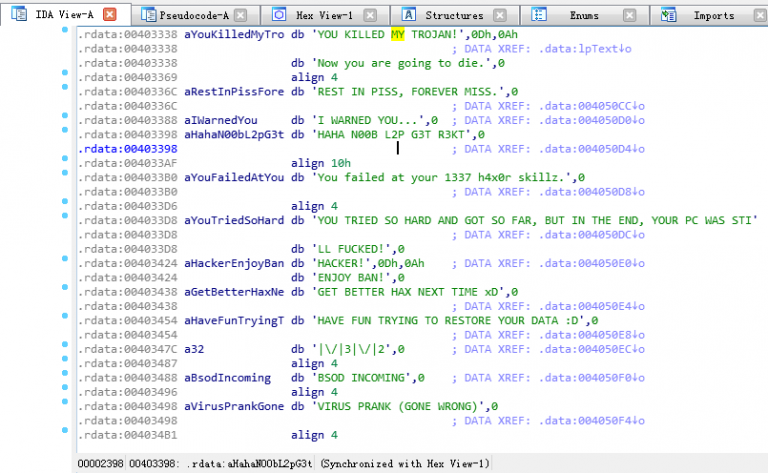Click the Hex View-1 tab icon
This screenshot has width=768, height=473.
click(279, 15)
